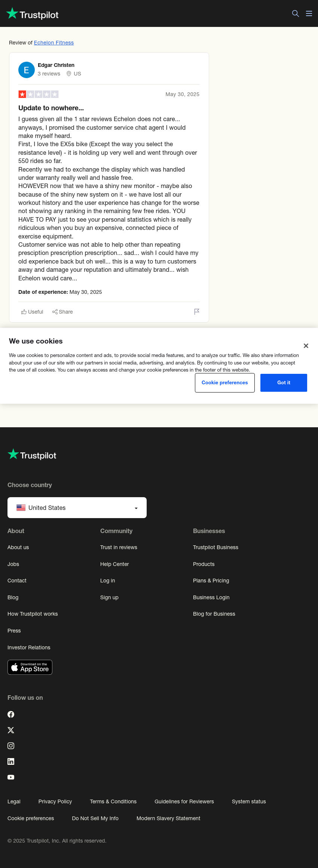Open the Help Center link
Viewport: 318px width, 868px height.
click(x=114, y=564)
